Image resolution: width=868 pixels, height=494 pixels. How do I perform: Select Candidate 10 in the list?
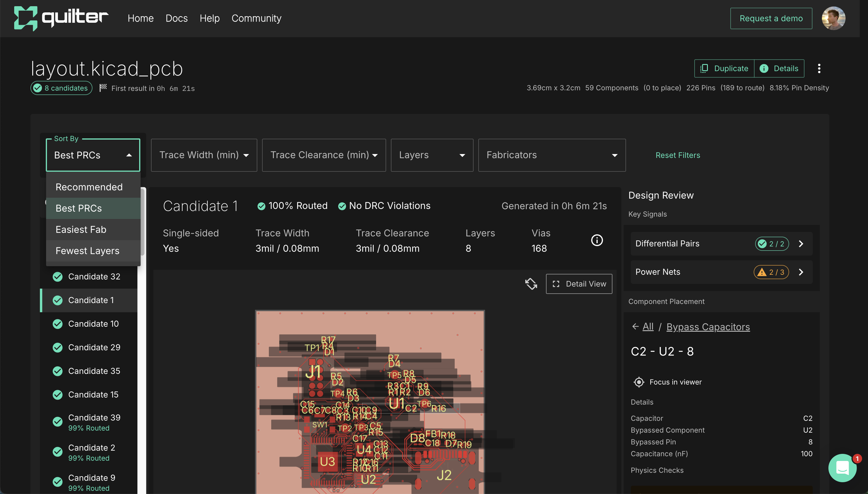coord(93,324)
